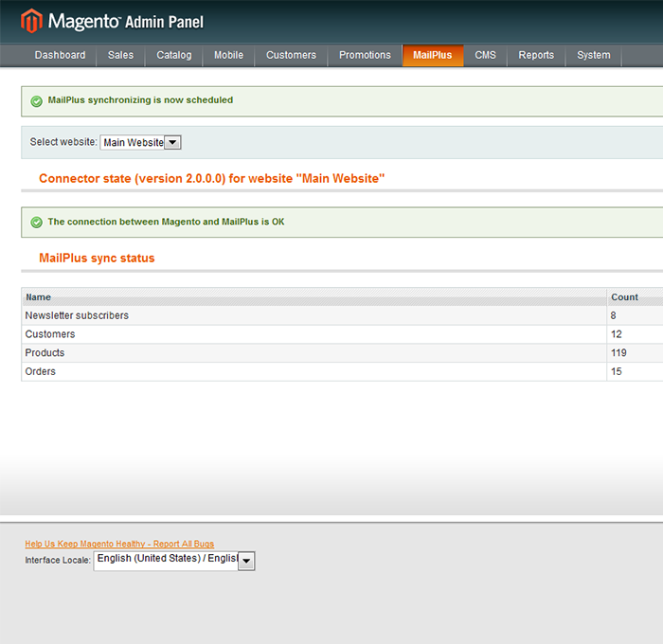The height and width of the screenshot is (644, 663).
Task: Click the count value 119
Action: coord(618,352)
